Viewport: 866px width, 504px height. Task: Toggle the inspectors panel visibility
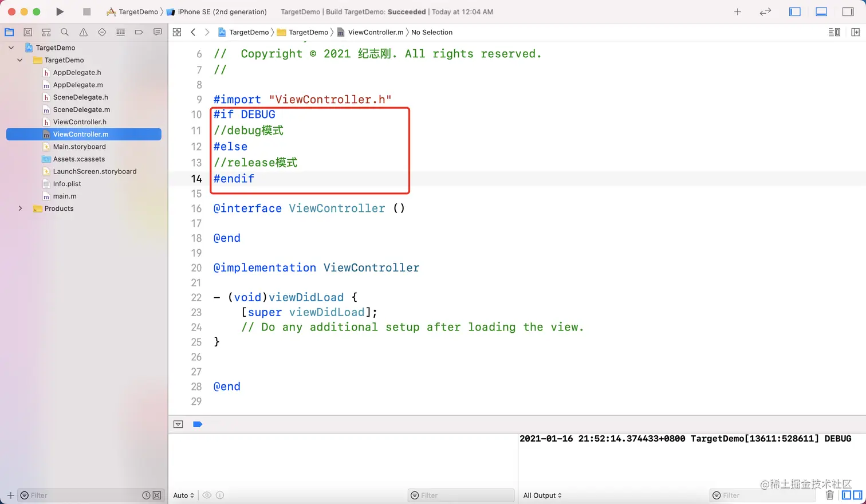(x=848, y=11)
